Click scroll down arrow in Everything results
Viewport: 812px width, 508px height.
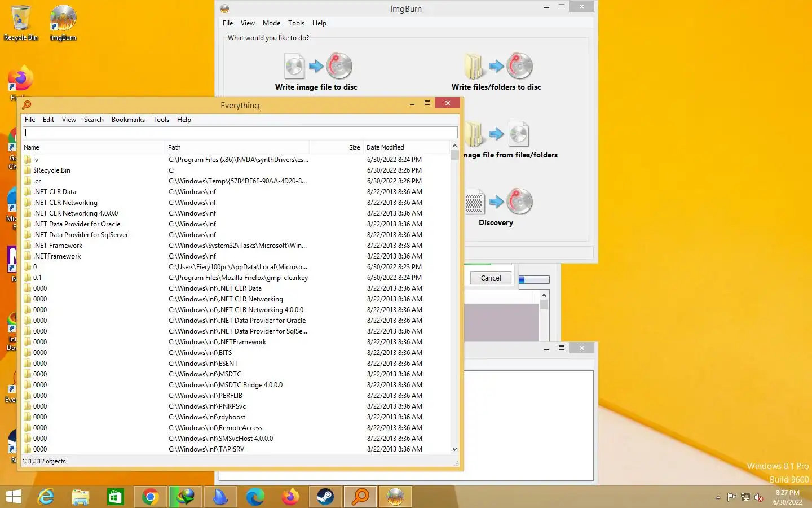(454, 449)
